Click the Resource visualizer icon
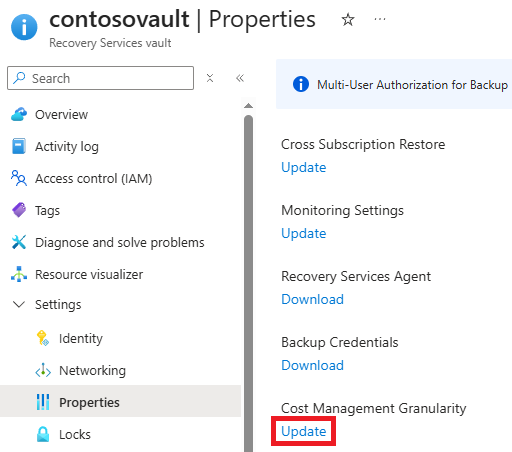512x452 pixels. [19, 274]
